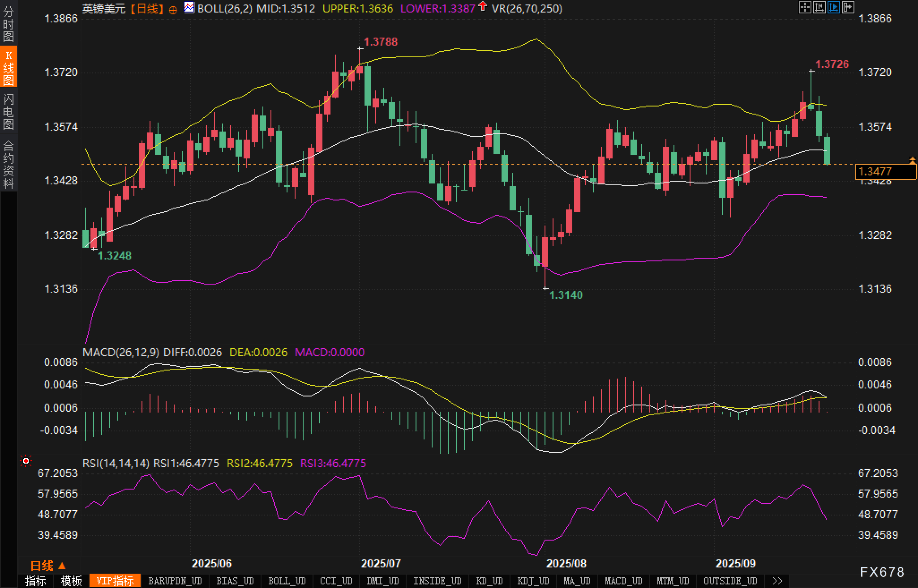918x588 pixels.
Task: Click the MACD_UD indicator button
Action: [623, 581]
